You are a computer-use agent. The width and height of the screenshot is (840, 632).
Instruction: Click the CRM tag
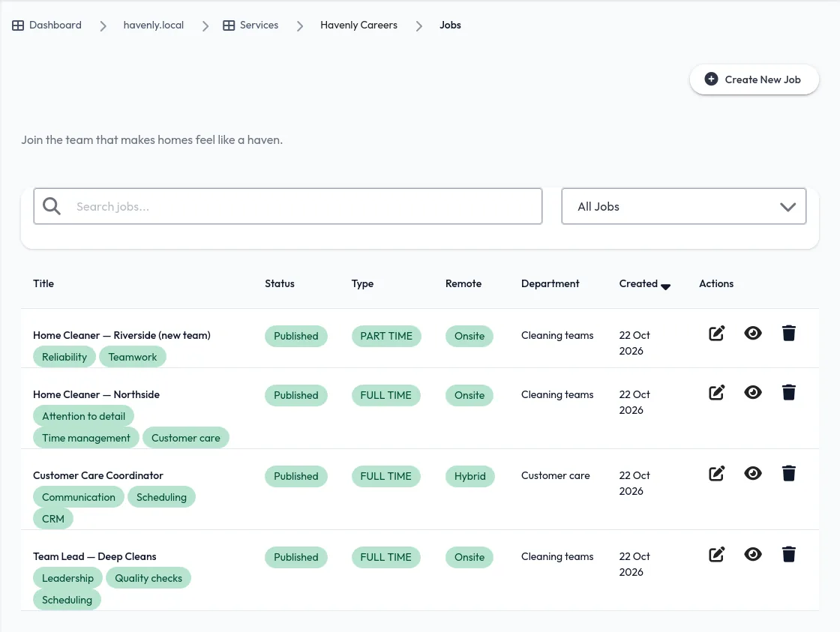pyautogui.click(x=53, y=519)
